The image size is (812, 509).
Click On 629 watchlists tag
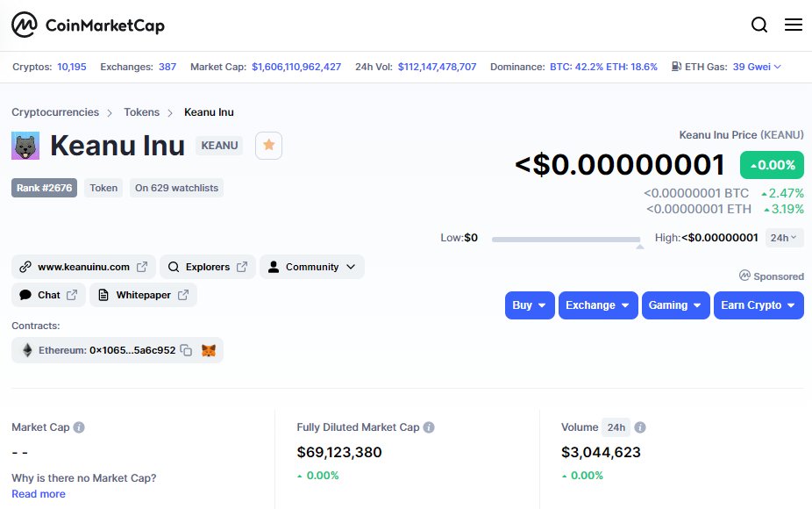[x=176, y=188]
